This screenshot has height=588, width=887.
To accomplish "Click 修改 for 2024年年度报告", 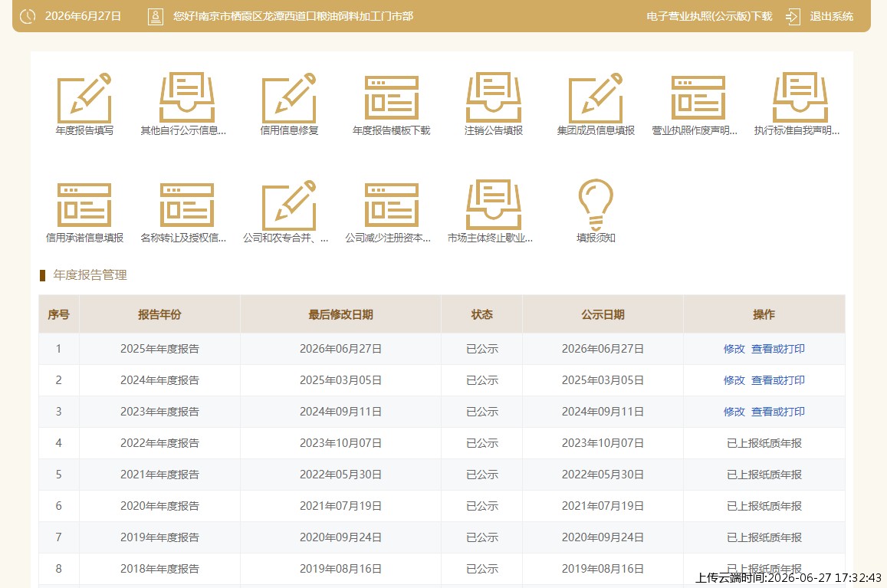I will click(x=734, y=380).
